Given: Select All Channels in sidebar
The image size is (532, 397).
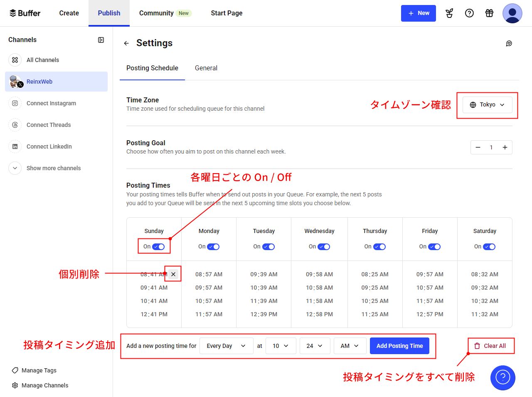Looking at the screenshot, I should (56, 60).
